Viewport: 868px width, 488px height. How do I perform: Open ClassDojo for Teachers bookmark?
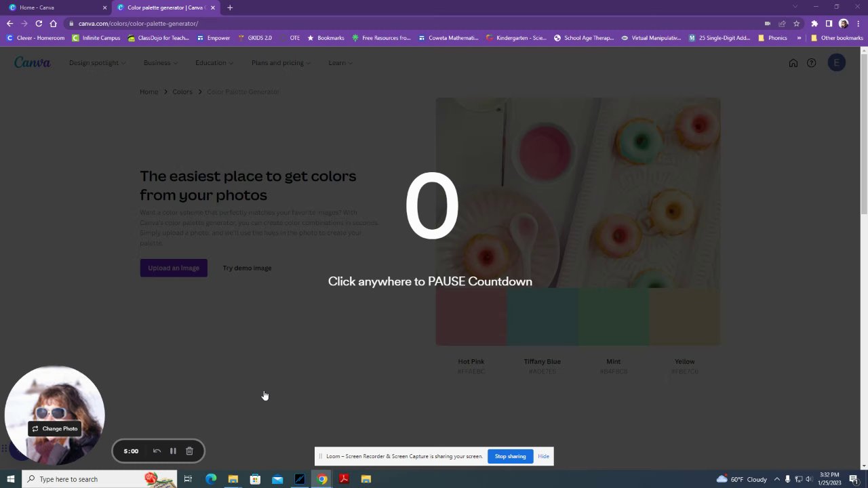pos(159,38)
